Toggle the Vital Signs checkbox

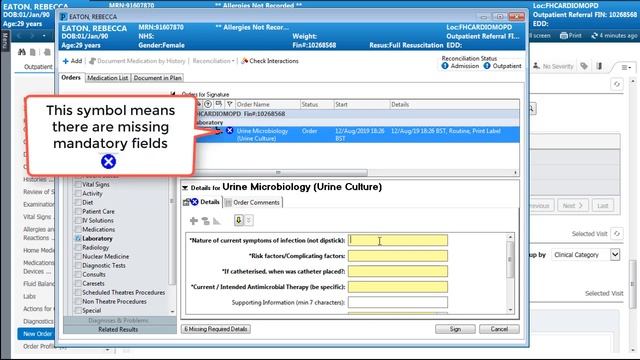tap(78, 184)
